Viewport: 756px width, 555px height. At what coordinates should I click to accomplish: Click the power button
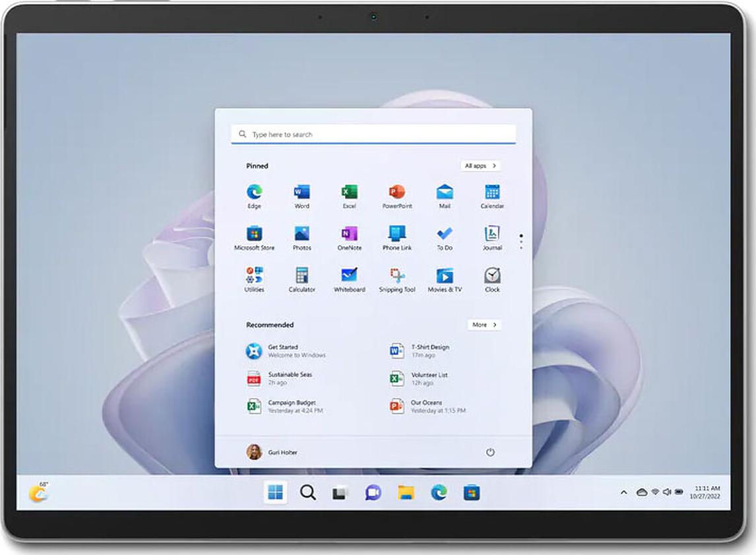[490, 453]
